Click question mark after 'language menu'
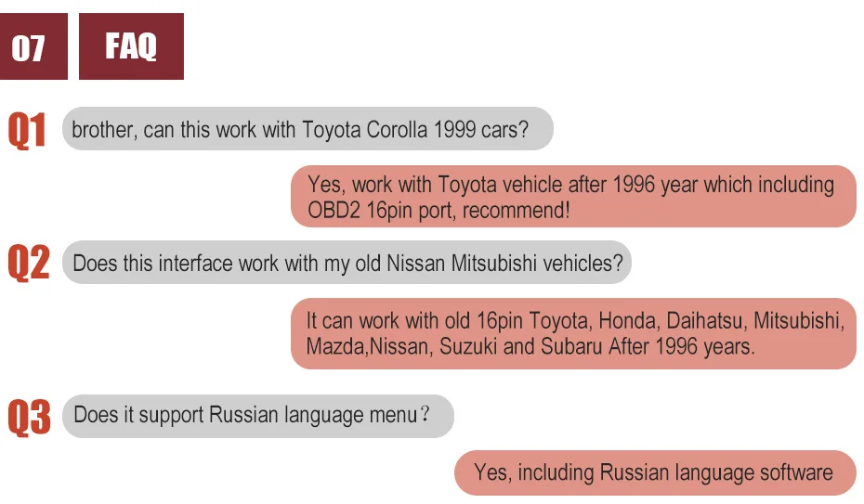 coord(425,414)
